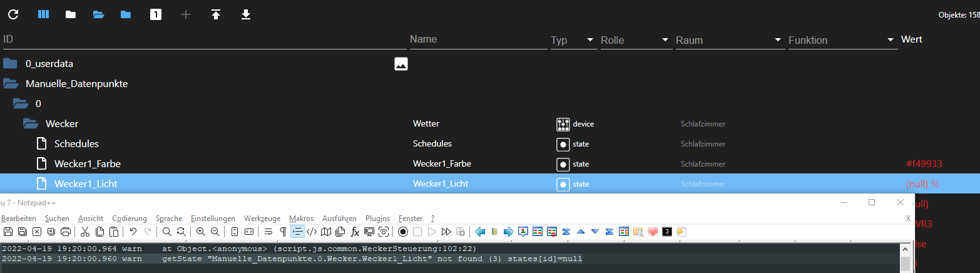Viewport: 980px width, 273px height.
Task: Open the Ansicht menu in Notepad++
Action: [91, 219]
